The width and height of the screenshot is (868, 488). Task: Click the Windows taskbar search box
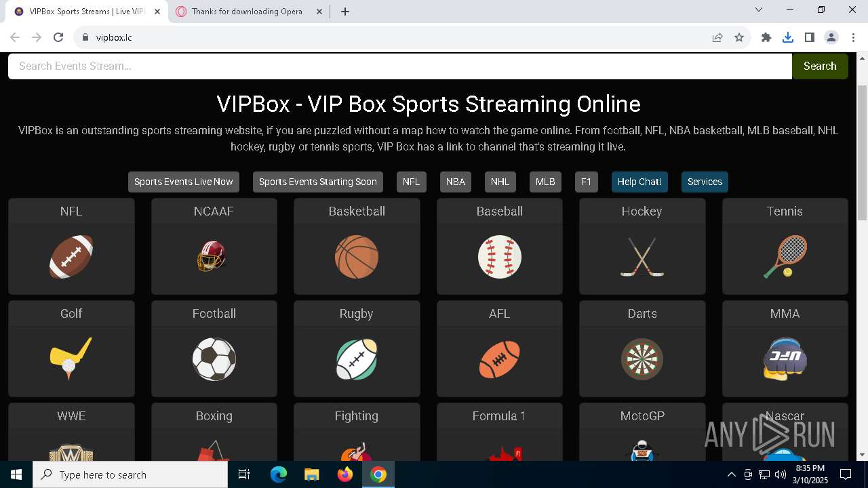tap(130, 474)
